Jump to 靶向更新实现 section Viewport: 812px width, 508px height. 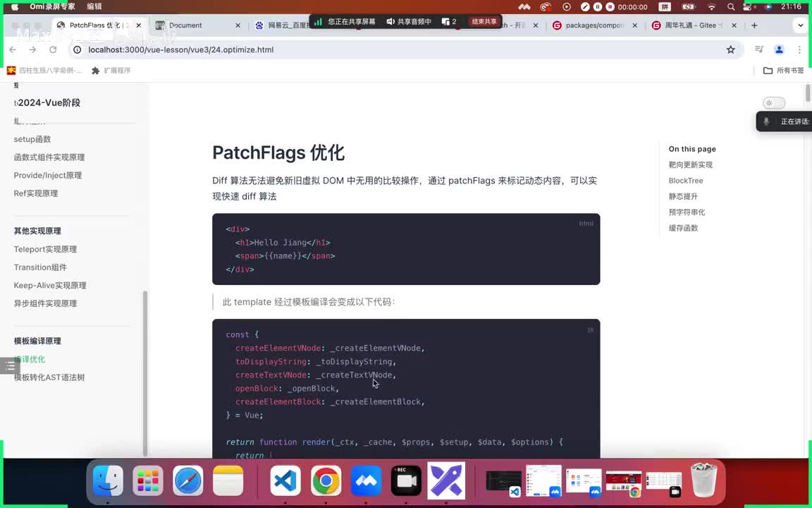(x=690, y=165)
